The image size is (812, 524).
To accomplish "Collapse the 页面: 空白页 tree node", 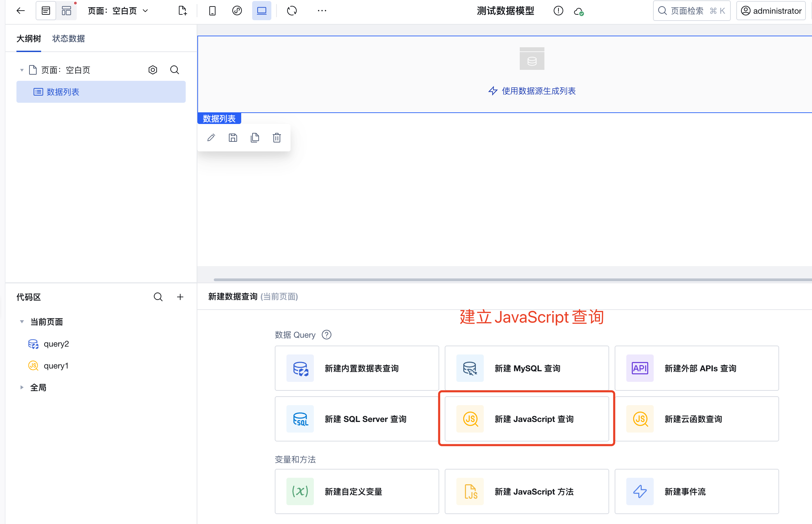I will coord(22,70).
